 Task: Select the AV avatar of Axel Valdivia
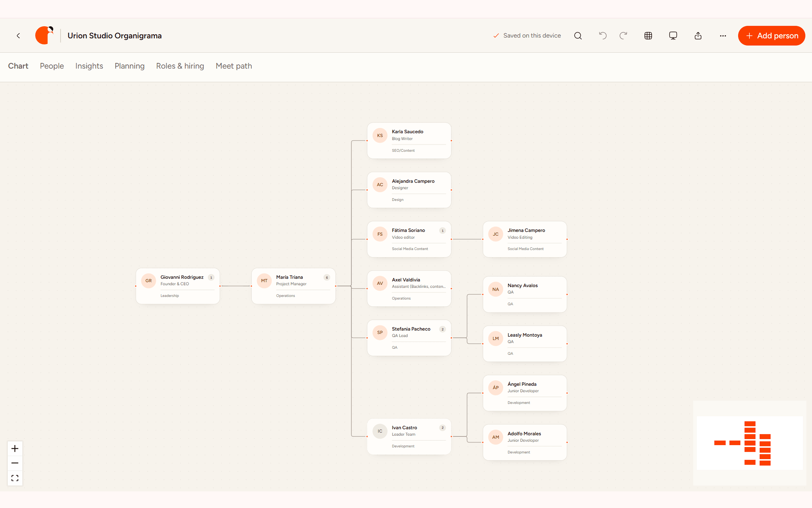[380, 283]
